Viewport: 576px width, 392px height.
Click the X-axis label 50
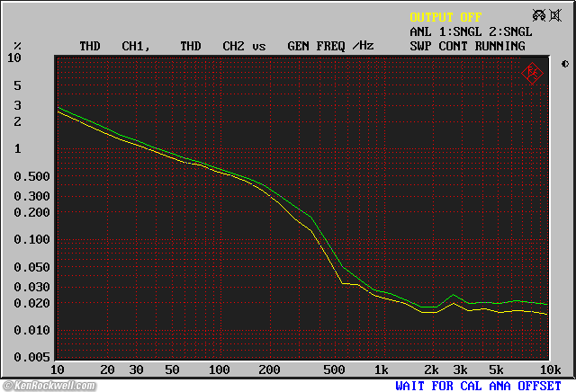[x=172, y=370]
